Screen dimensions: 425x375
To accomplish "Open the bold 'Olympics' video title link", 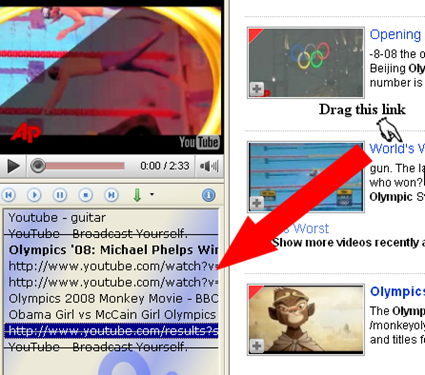I will [397, 292].
